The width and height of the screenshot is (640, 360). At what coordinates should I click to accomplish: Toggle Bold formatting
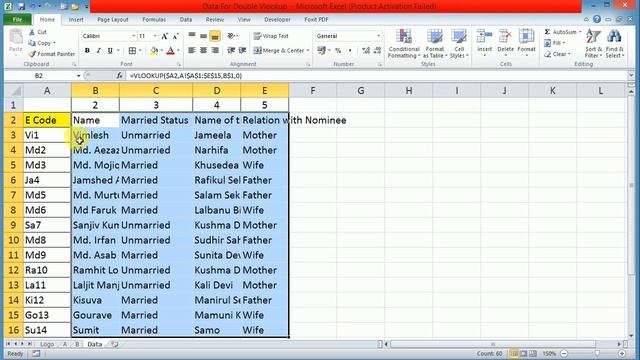tap(87, 51)
